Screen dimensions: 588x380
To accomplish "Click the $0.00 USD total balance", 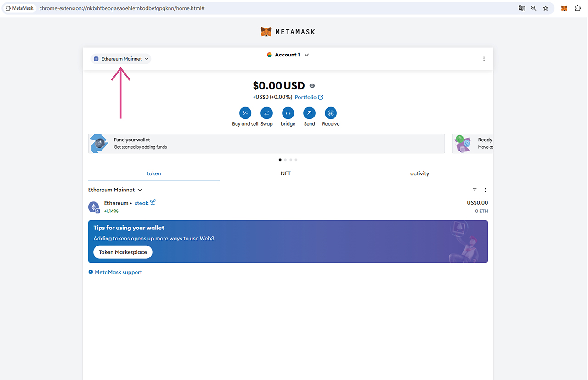I will click(x=278, y=86).
